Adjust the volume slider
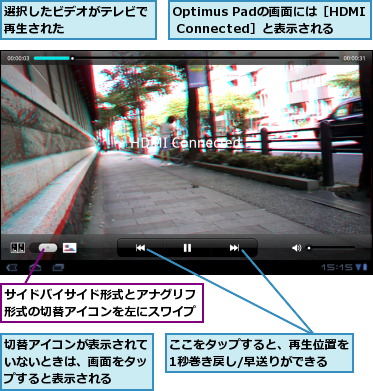 [331, 248]
